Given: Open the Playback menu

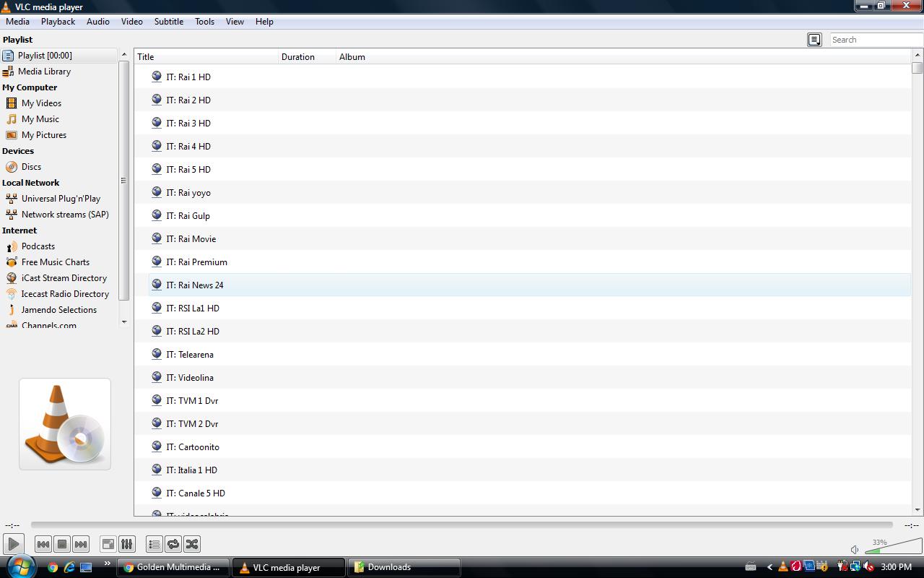Looking at the screenshot, I should 58,22.
